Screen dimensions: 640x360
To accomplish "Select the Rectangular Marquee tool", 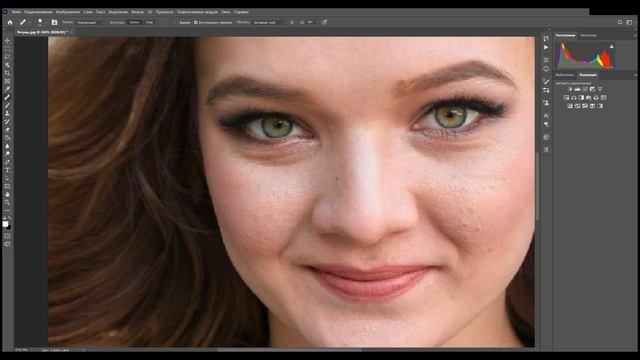I will (x=7, y=49).
